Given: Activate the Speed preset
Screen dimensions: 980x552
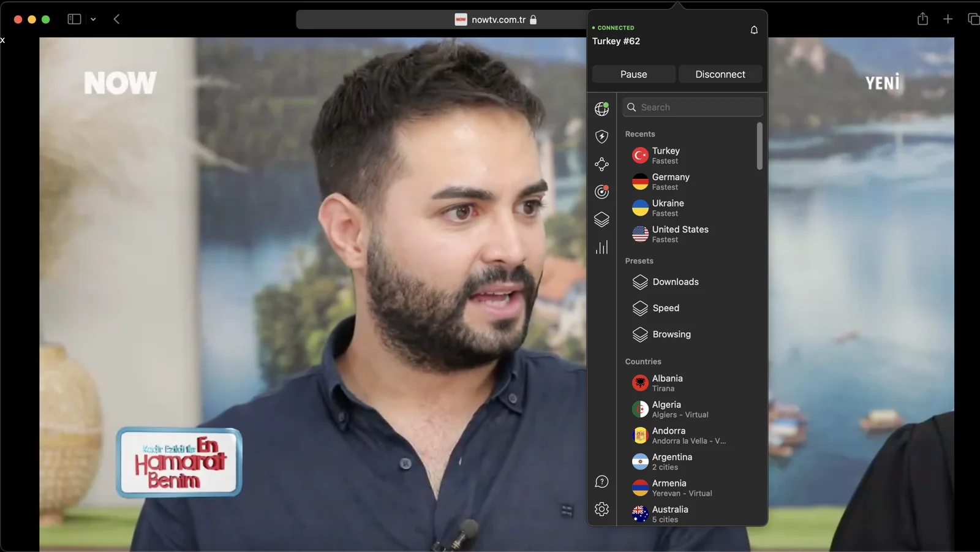Looking at the screenshot, I should 665,308.
